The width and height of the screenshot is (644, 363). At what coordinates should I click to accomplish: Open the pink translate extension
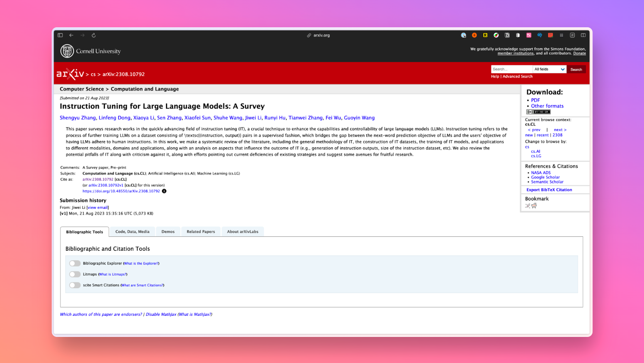(x=529, y=35)
